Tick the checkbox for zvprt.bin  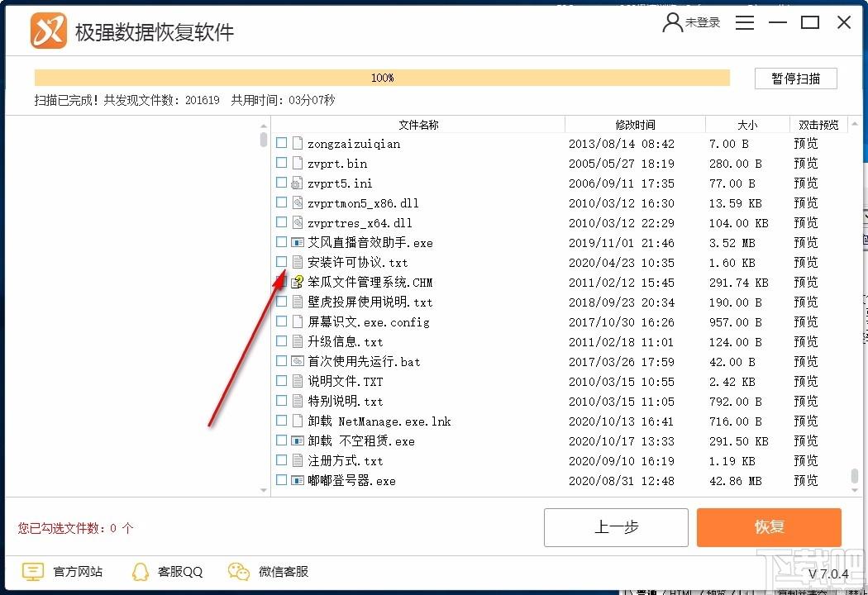click(281, 163)
